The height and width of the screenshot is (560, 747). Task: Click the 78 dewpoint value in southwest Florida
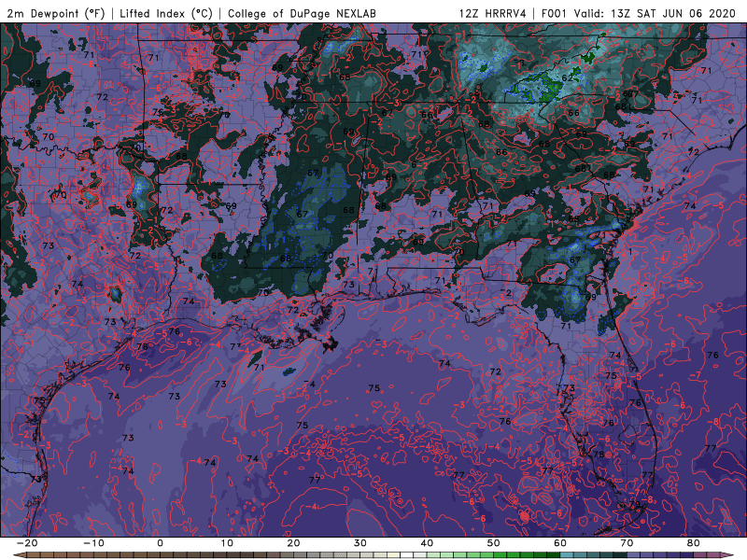(599, 455)
